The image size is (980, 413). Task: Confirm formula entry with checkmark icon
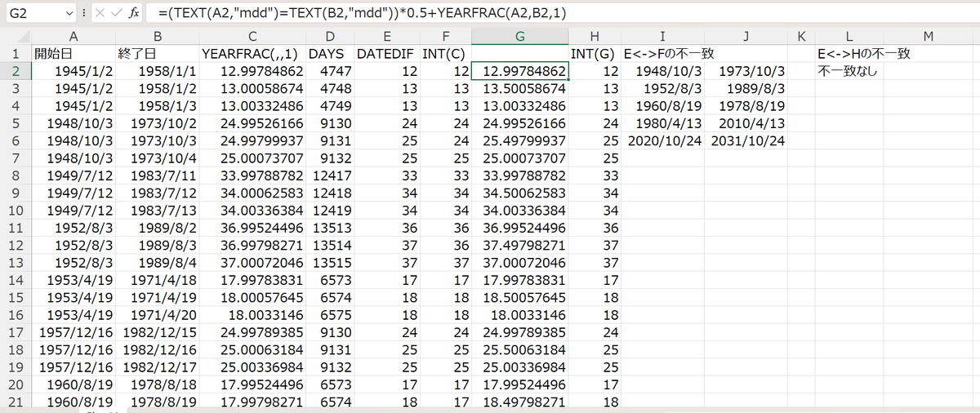(x=115, y=13)
